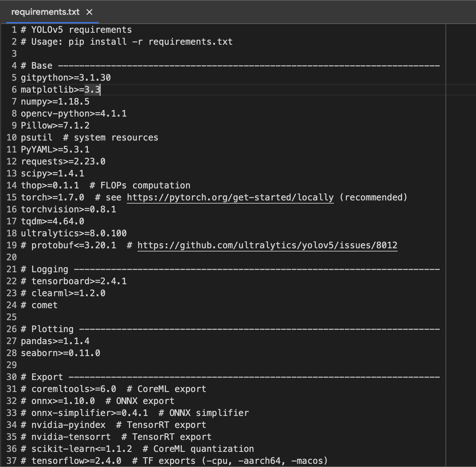Click line number 29 in the gutter
Image resolution: width=476 pixels, height=467 pixels.
[12, 365]
